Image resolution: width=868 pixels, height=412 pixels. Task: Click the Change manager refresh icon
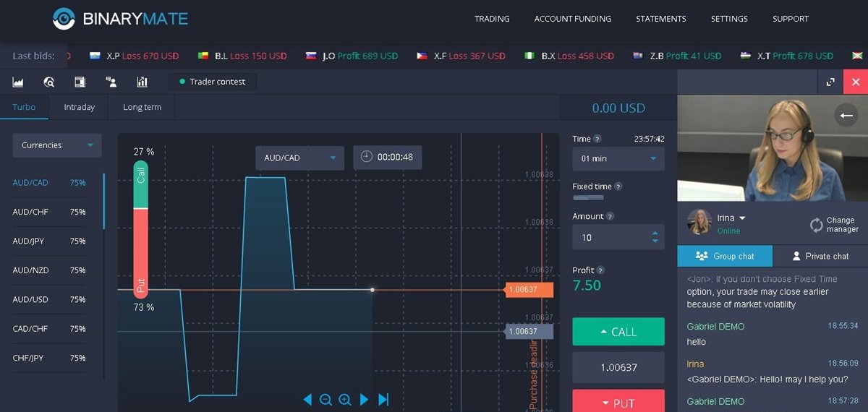tap(817, 225)
